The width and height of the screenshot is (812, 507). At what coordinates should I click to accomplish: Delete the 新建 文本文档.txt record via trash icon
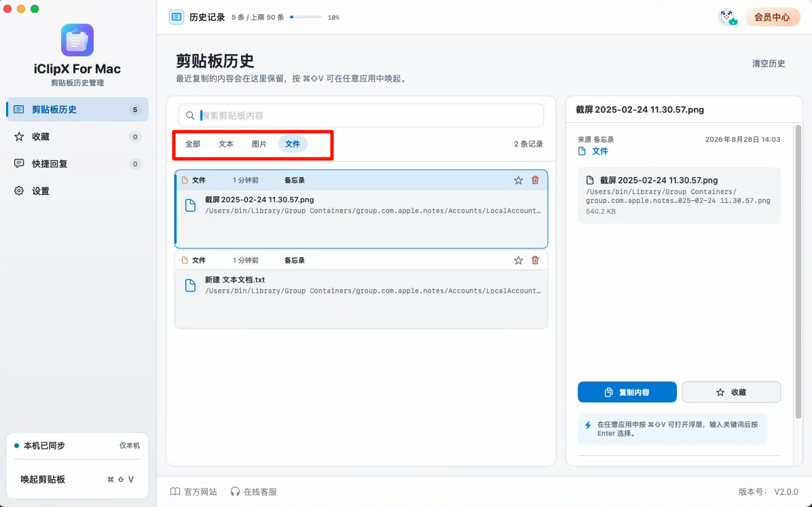pyautogui.click(x=535, y=261)
